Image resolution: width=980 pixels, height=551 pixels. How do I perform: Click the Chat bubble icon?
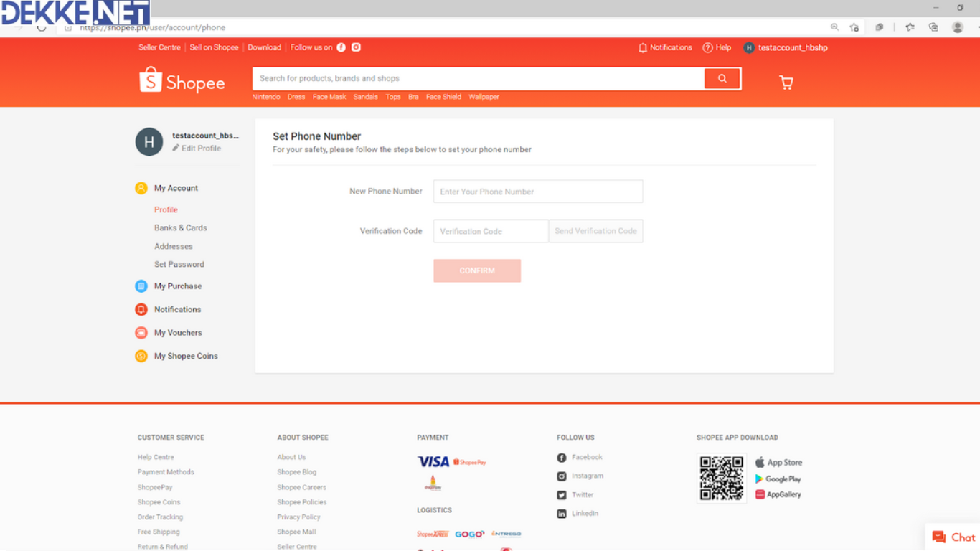pos(939,537)
